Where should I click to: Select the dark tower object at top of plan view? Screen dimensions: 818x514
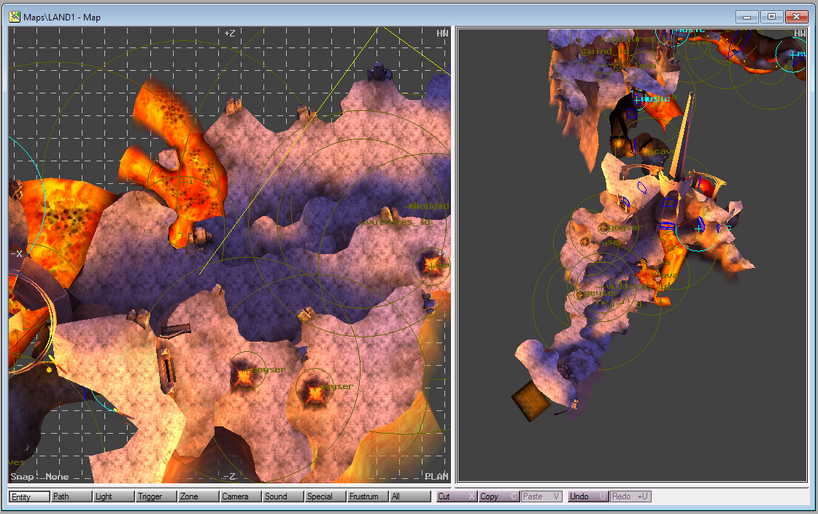[379, 71]
